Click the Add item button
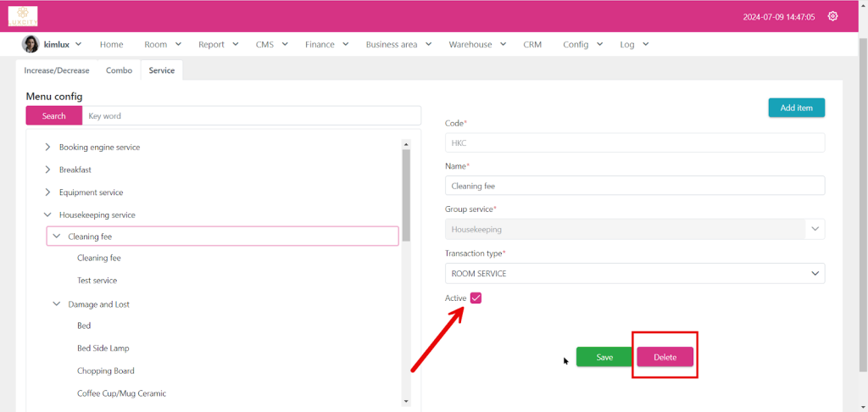The height and width of the screenshot is (412, 868). click(796, 108)
